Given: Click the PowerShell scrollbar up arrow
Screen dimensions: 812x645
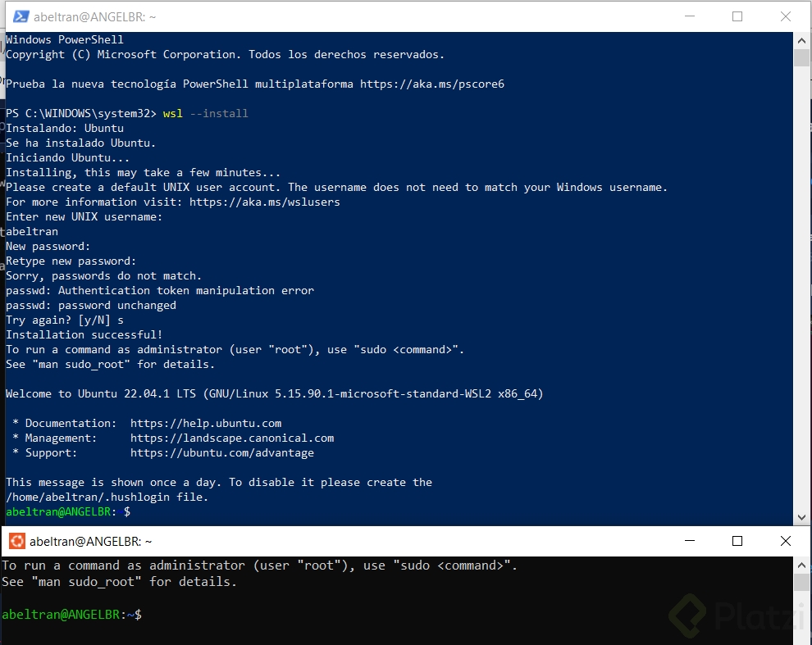Looking at the screenshot, I should 801,40.
